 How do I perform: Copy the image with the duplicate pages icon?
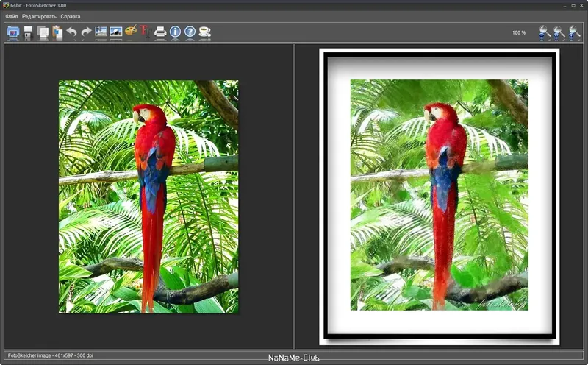pyautogui.click(x=43, y=32)
